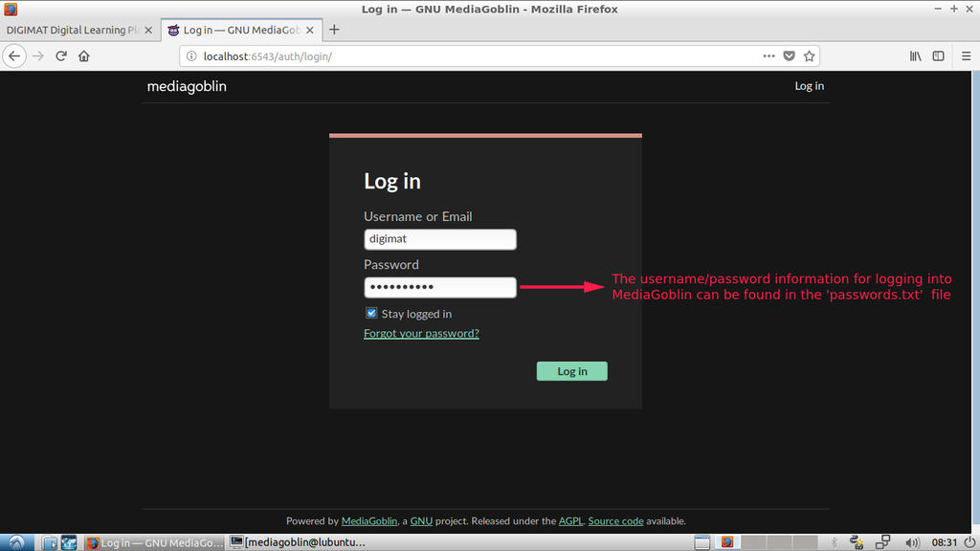Click the browser Back arrow button
This screenshot has width=980, height=551.
coord(13,56)
